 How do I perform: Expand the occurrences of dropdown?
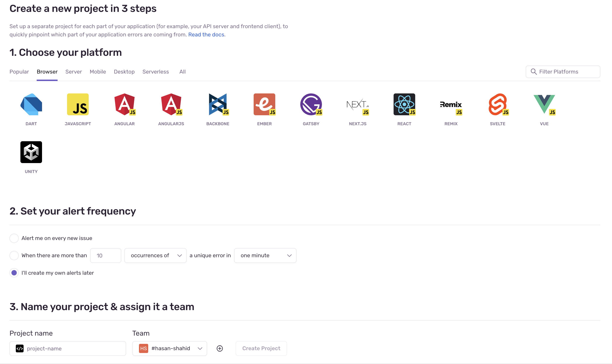point(155,255)
